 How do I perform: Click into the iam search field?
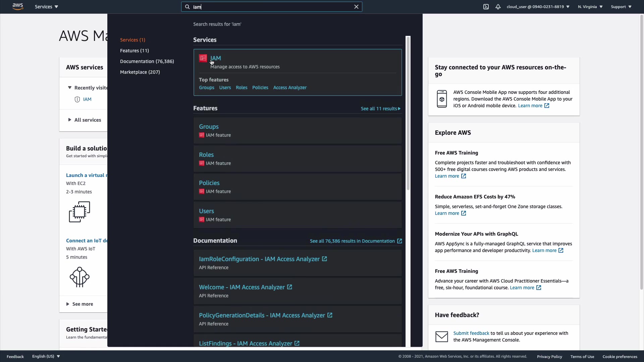[x=272, y=7]
